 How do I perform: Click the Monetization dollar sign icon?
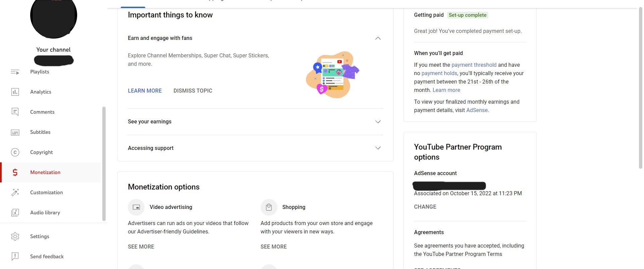15,172
